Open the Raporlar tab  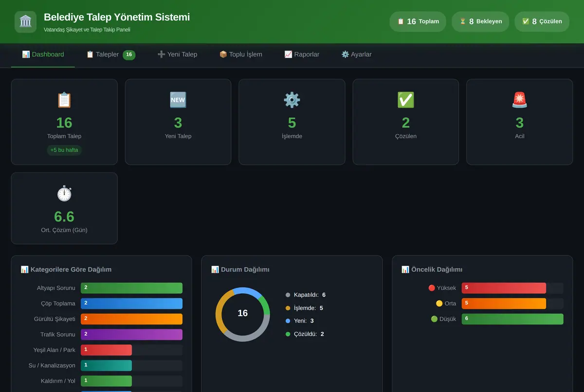click(x=302, y=54)
